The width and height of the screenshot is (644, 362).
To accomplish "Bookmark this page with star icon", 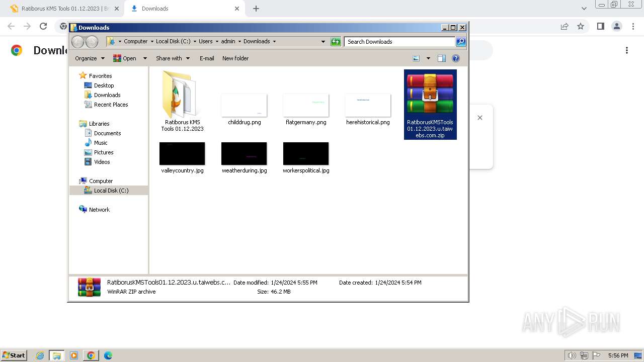I will tap(581, 26).
